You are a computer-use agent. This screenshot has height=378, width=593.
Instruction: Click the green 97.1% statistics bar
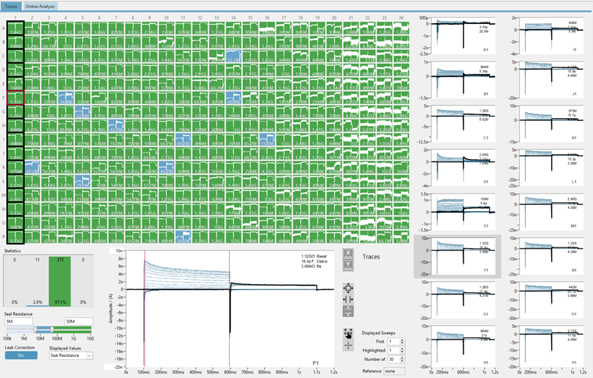pyautogui.click(x=60, y=281)
